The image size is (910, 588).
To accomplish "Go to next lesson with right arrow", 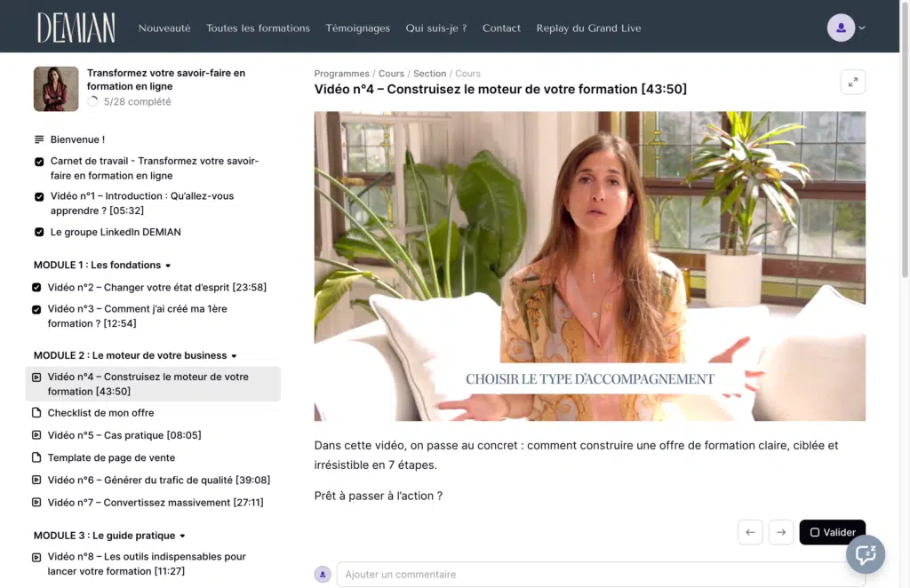I will point(780,532).
